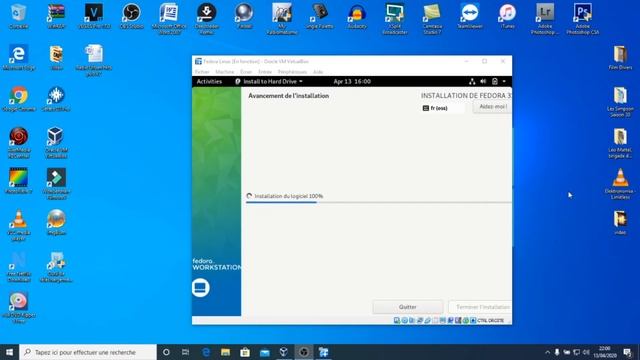This screenshot has height=360, width=640.
Task: Open Fedora clock showing Apr 13 16:00
Action: tap(352, 82)
